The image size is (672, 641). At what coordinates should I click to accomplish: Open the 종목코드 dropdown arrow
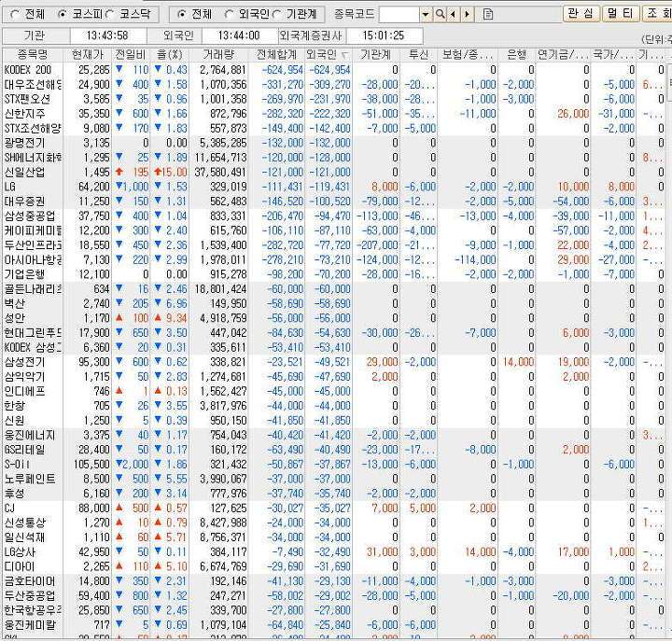click(426, 15)
